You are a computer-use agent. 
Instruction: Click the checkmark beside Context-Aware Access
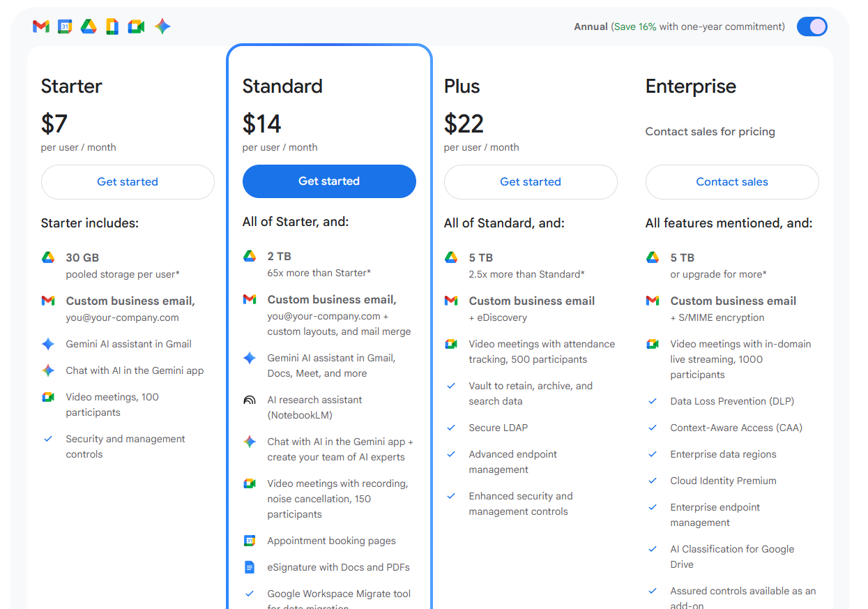tap(653, 428)
